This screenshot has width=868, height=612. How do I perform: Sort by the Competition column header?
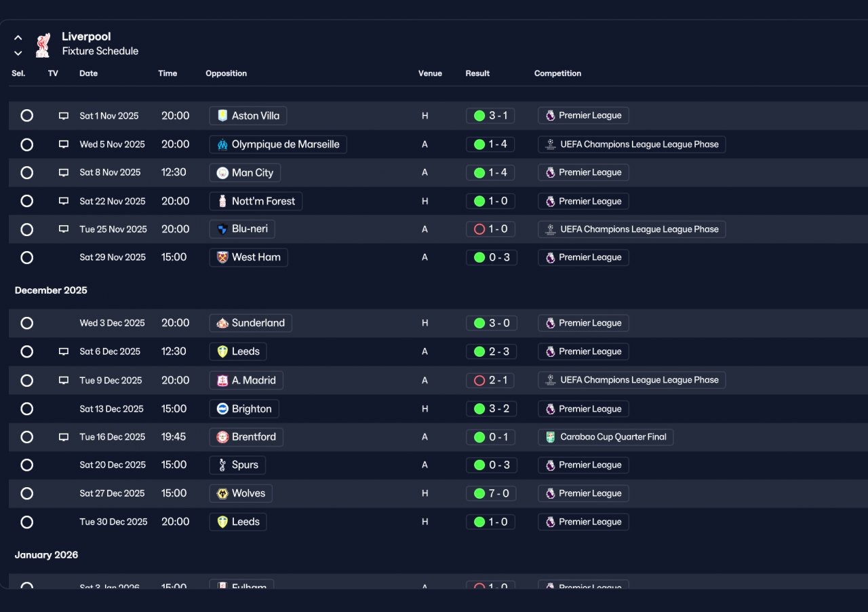tap(557, 73)
